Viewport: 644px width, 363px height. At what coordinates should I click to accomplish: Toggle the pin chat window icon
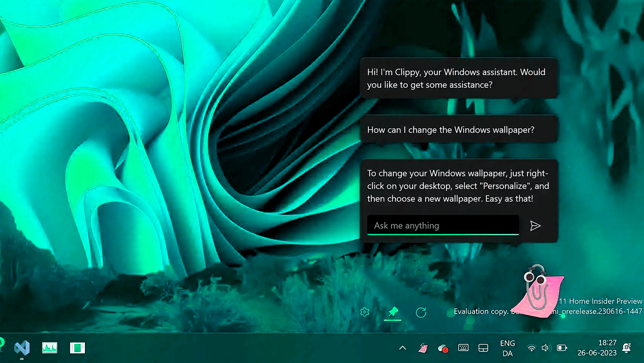tap(393, 312)
